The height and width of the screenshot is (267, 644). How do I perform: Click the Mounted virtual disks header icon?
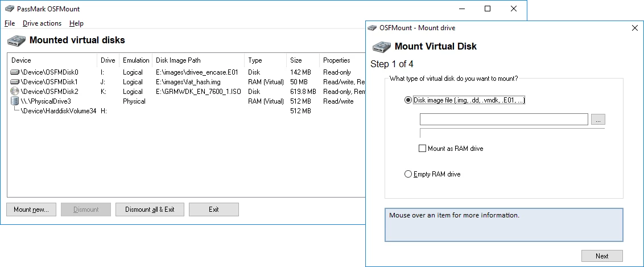point(16,41)
